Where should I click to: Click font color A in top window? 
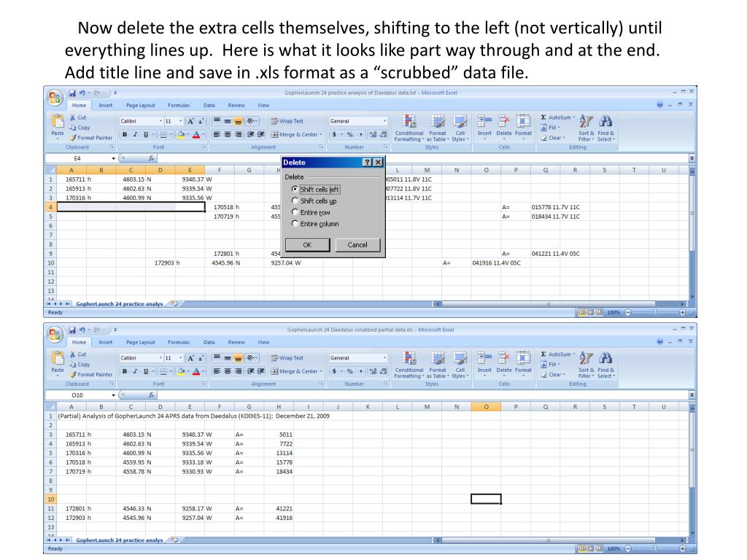(196, 135)
